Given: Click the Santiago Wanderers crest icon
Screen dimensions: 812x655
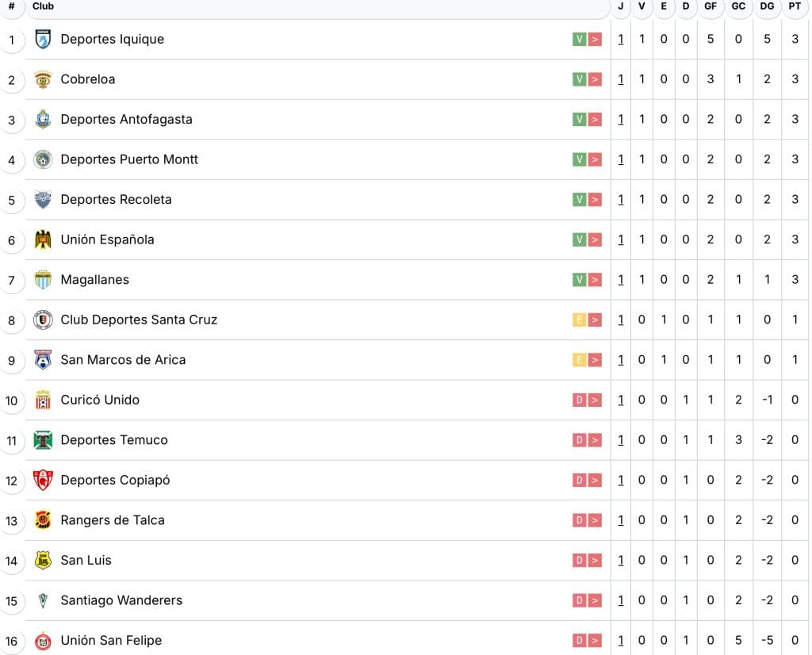Looking at the screenshot, I should click(x=43, y=600).
